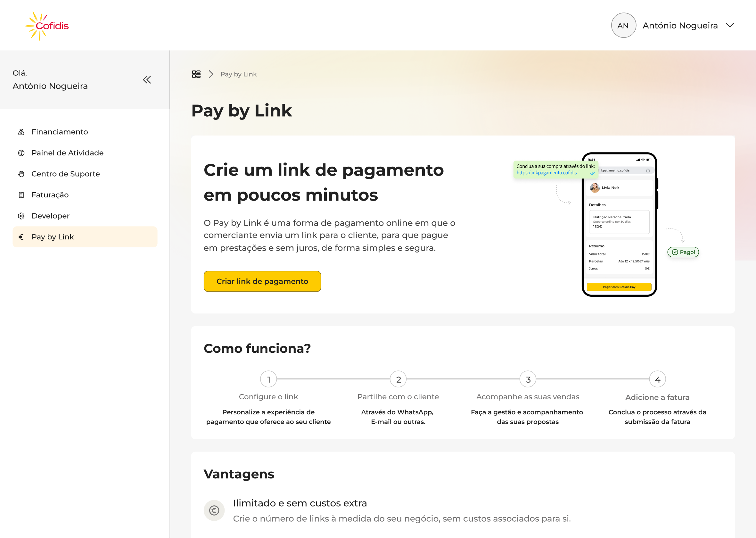Click the phone mockup illustration
The width and height of the screenshot is (756, 538).
click(619, 225)
